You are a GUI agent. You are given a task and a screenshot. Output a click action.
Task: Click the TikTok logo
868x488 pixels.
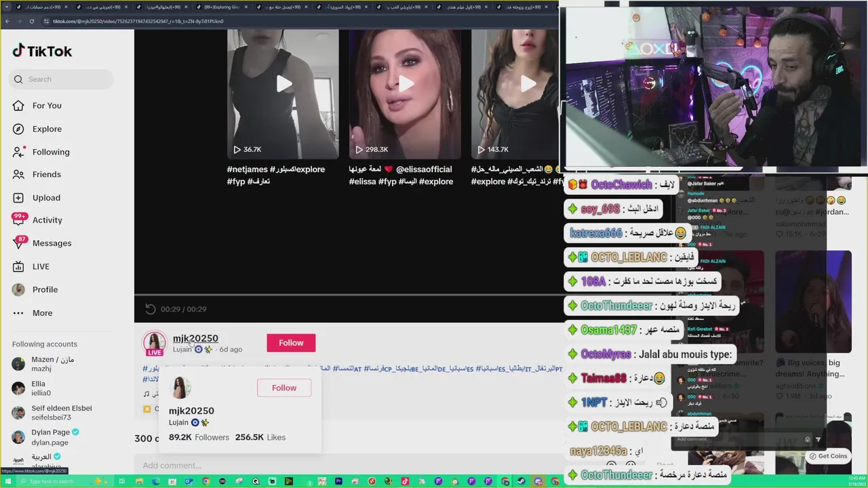[42, 51]
